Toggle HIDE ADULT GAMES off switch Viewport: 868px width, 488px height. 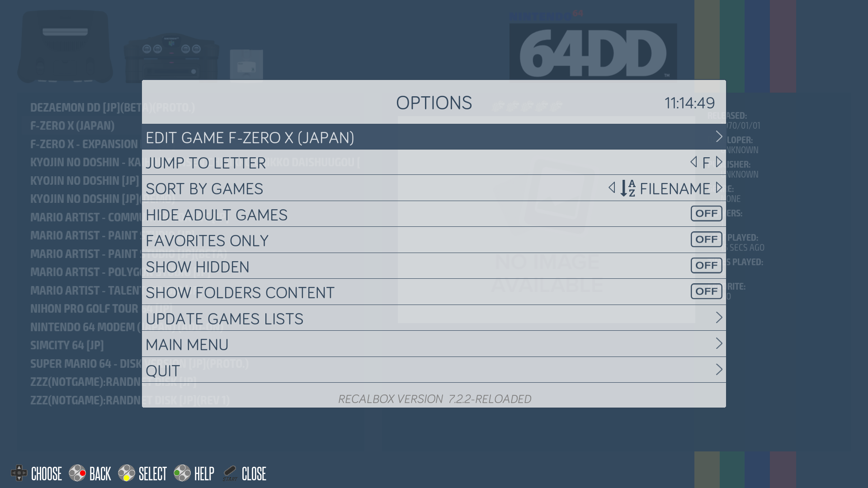point(706,213)
